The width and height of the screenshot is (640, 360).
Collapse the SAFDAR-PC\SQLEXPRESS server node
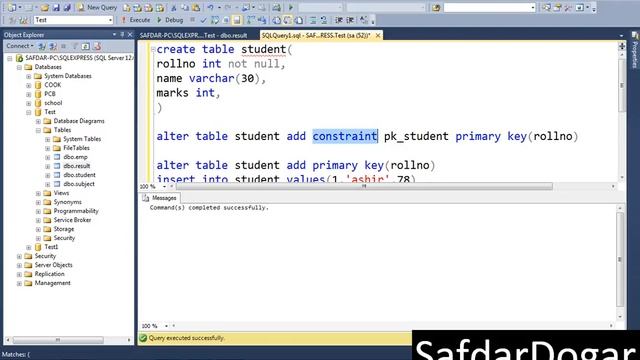(10, 58)
